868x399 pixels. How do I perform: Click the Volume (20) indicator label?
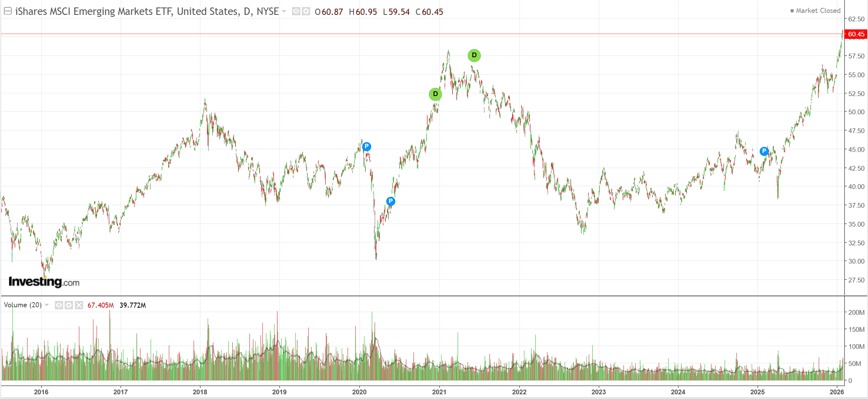[x=23, y=305]
